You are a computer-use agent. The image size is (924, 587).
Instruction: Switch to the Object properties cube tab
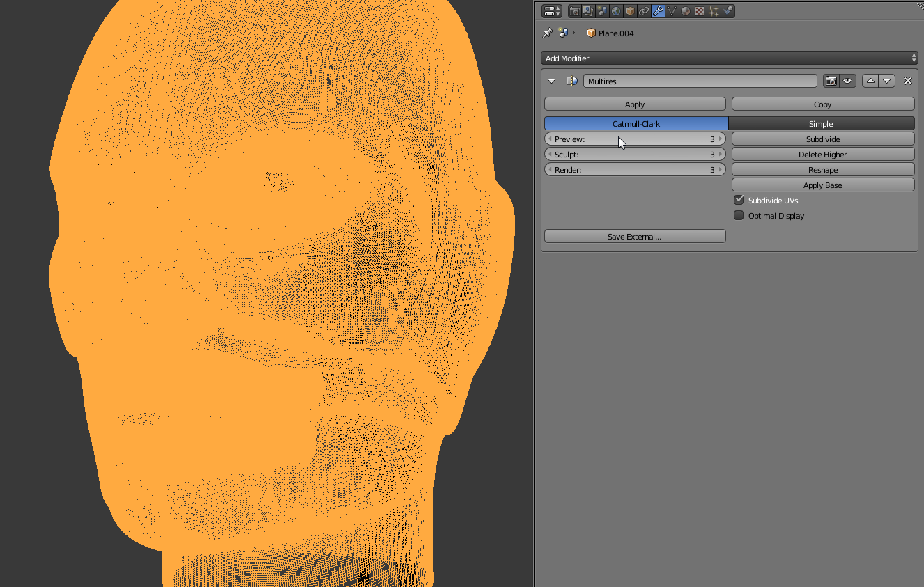click(x=630, y=11)
